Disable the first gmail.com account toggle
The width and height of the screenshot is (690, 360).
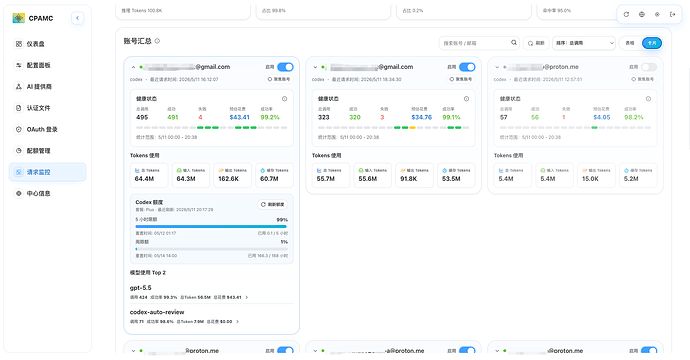(x=285, y=67)
